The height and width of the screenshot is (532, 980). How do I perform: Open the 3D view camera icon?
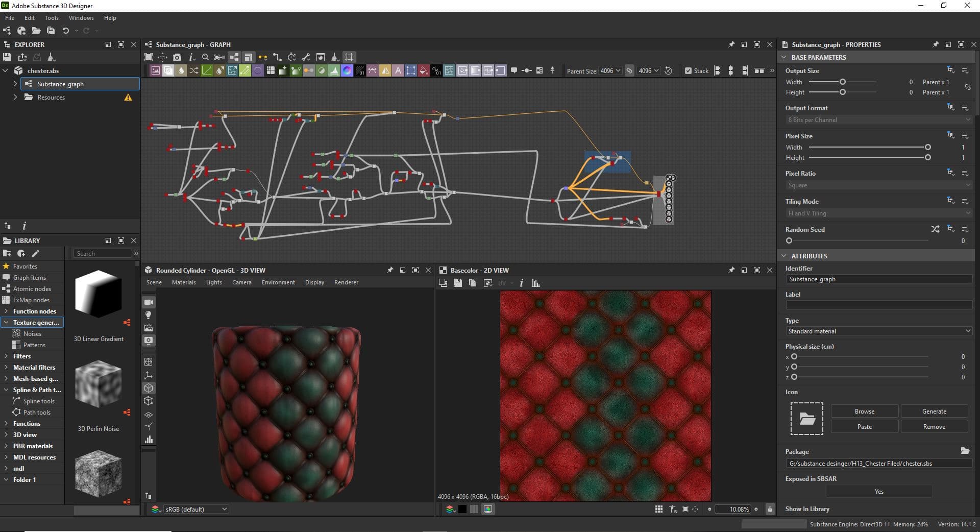pyautogui.click(x=149, y=302)
